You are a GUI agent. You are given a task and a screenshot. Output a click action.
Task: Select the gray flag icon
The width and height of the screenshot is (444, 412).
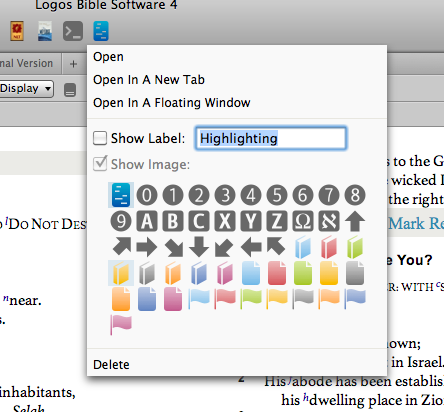(303, 299)
